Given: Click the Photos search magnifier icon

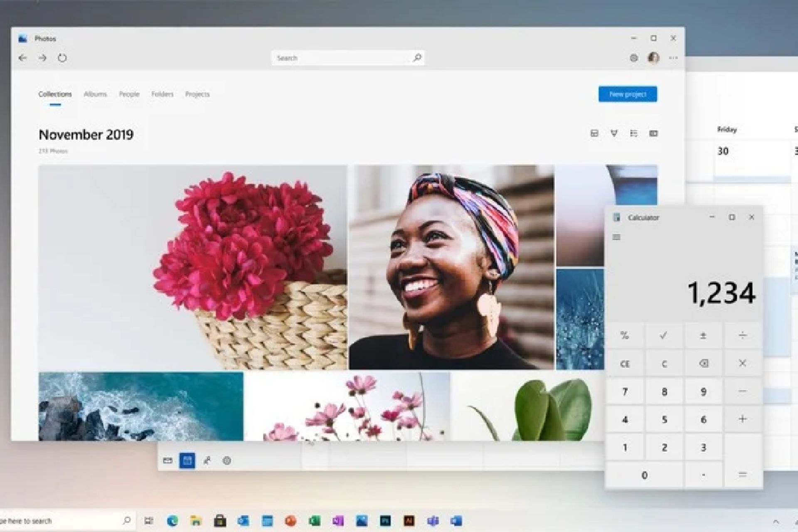Looking at the screenshot, I should (x=417, y=58).
